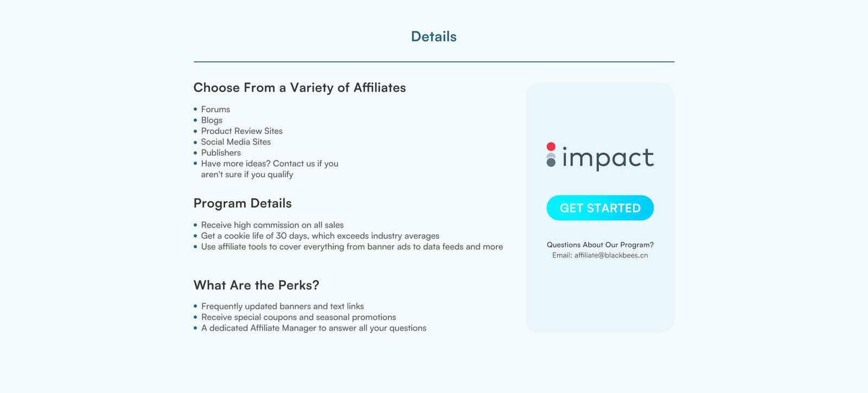Click the "What Are the Perks?" heading
Image resolution: width=868 pixels, height=393 pixels.
[256, 285]
